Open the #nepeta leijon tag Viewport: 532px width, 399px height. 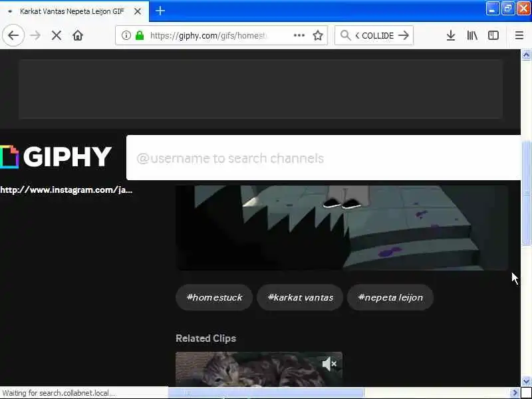pyautogui.click(x=390, y=297)
